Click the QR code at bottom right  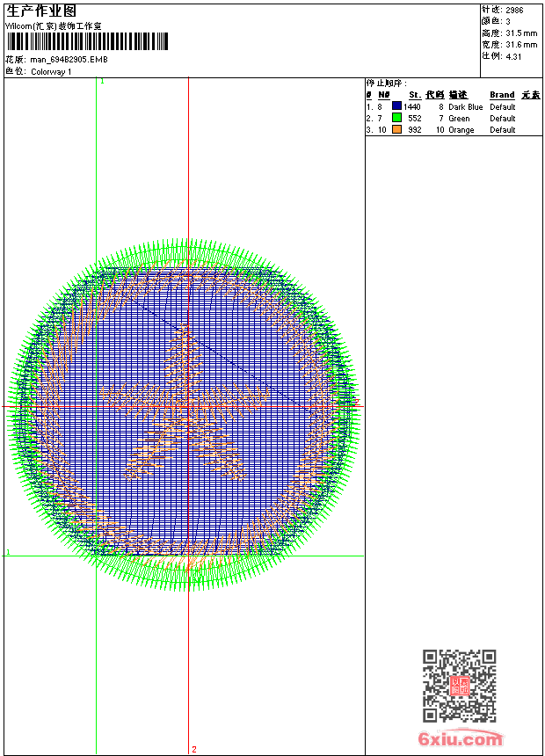coord(460,686)
